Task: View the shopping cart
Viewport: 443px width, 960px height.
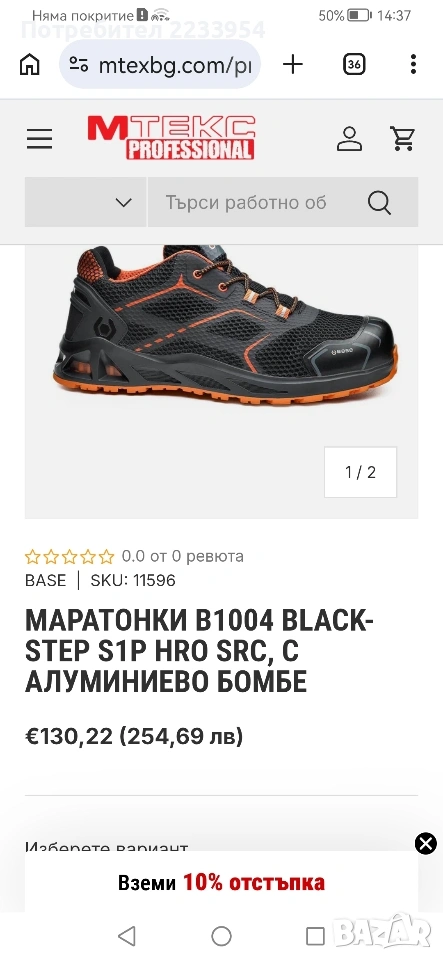Action: [x=403, y=139]
